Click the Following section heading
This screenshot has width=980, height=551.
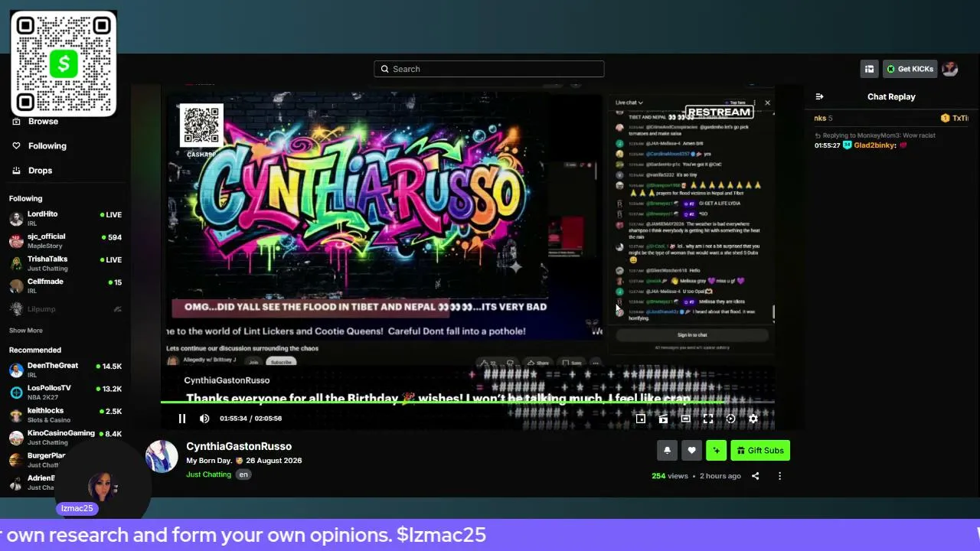25,199
